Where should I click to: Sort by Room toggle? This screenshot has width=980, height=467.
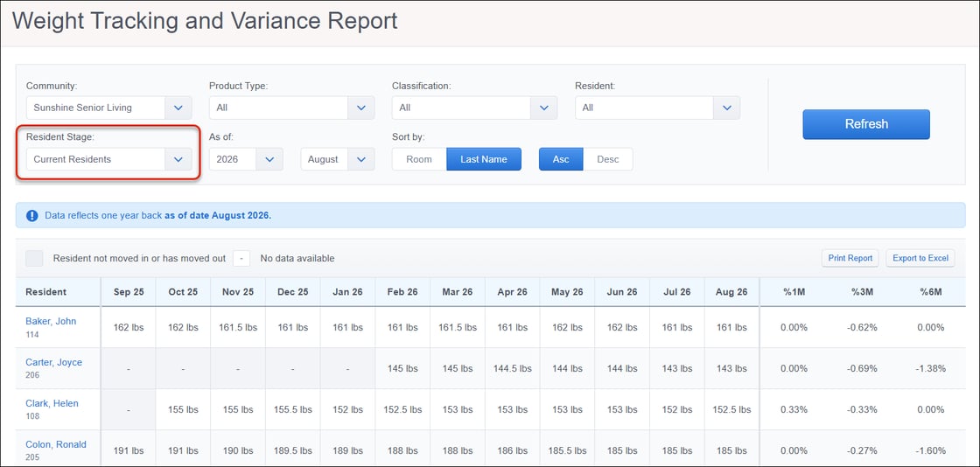419,159
